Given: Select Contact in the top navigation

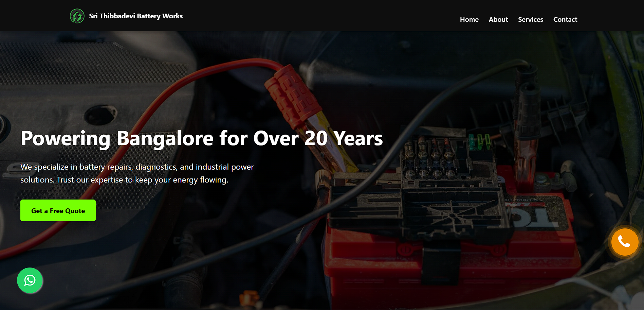Looking at the screenshot, I should click(x=565, y=19).
